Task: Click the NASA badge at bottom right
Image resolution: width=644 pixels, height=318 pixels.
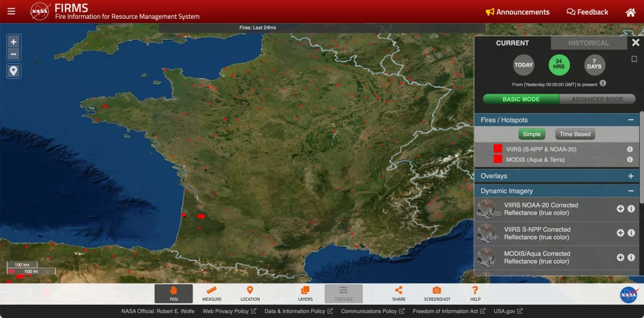Action: pyautogui.click(x=628, y=294)
